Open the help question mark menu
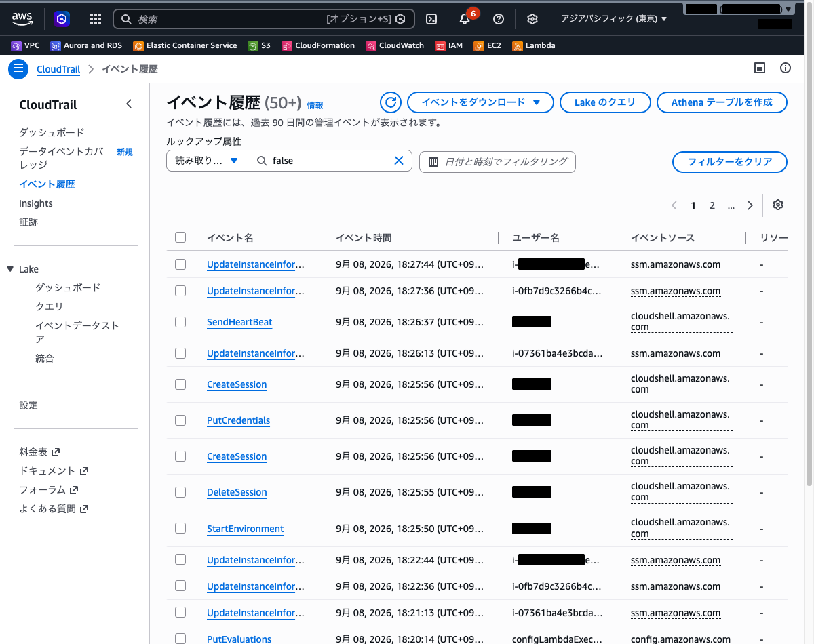Screen dimensions: 814x644 click(x=499, y=19)
